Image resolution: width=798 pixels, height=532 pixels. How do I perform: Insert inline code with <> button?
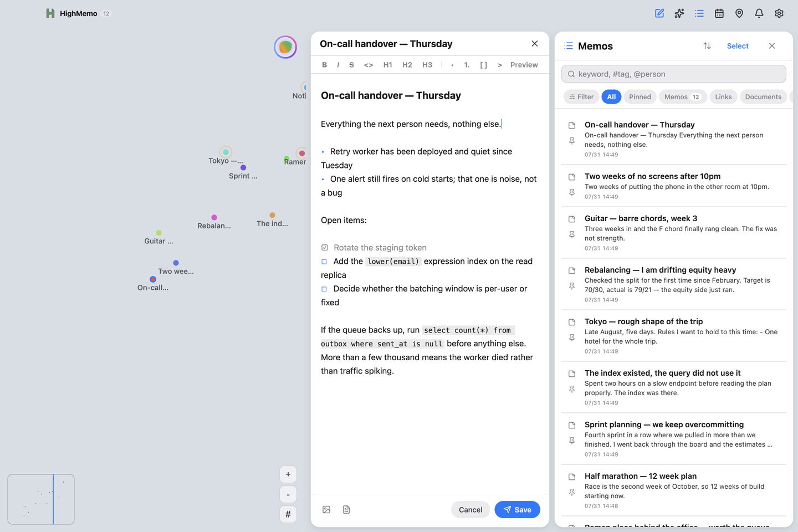click(369, 65)
